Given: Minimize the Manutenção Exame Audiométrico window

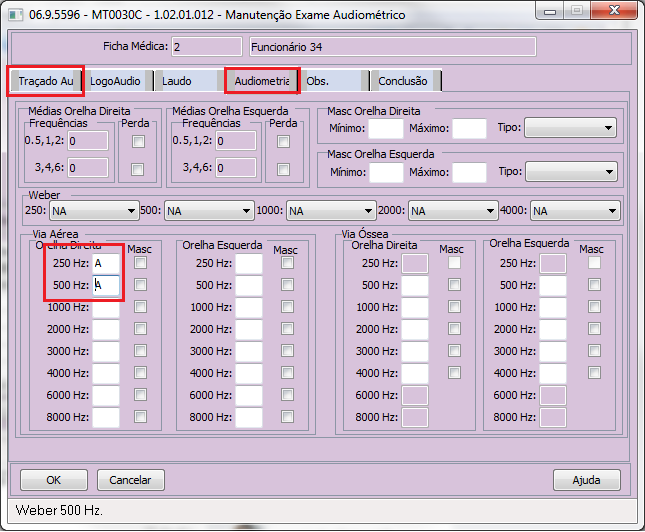Looking at the screenshot, I should (x=550, y=11).
